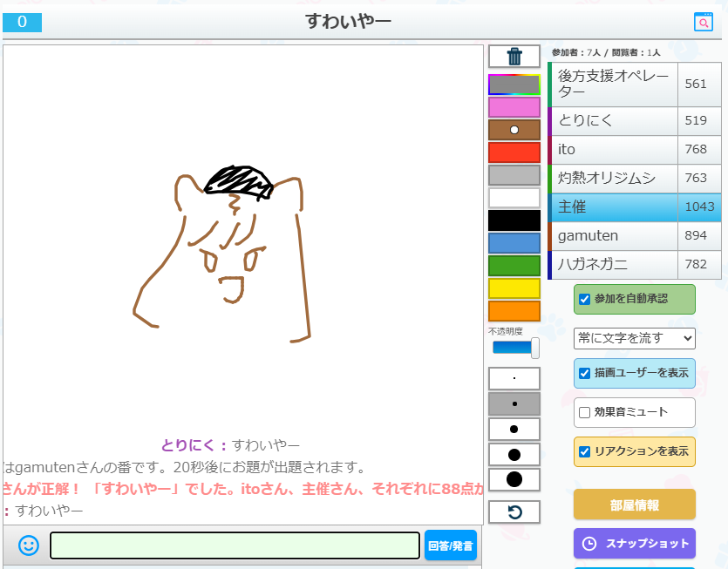Pick the rainbow custom color picker

coord(514,85)
